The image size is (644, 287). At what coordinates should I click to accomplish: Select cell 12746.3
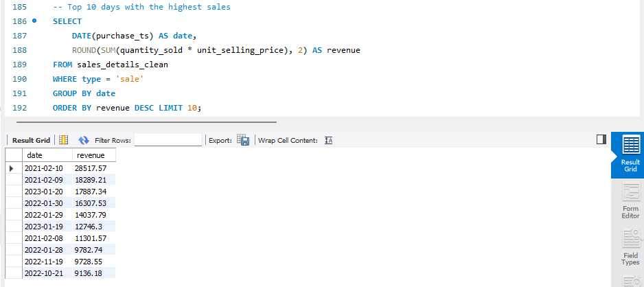coord(94,226)
